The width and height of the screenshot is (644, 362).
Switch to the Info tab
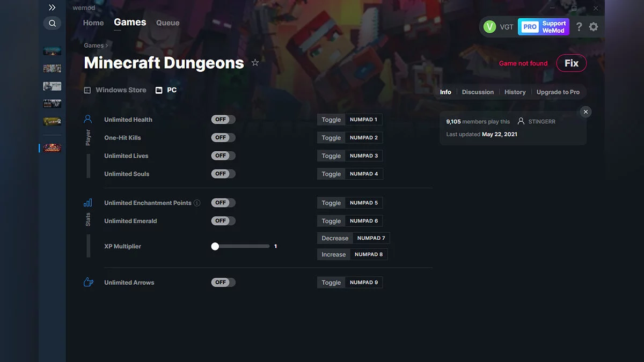pos(445,92)
